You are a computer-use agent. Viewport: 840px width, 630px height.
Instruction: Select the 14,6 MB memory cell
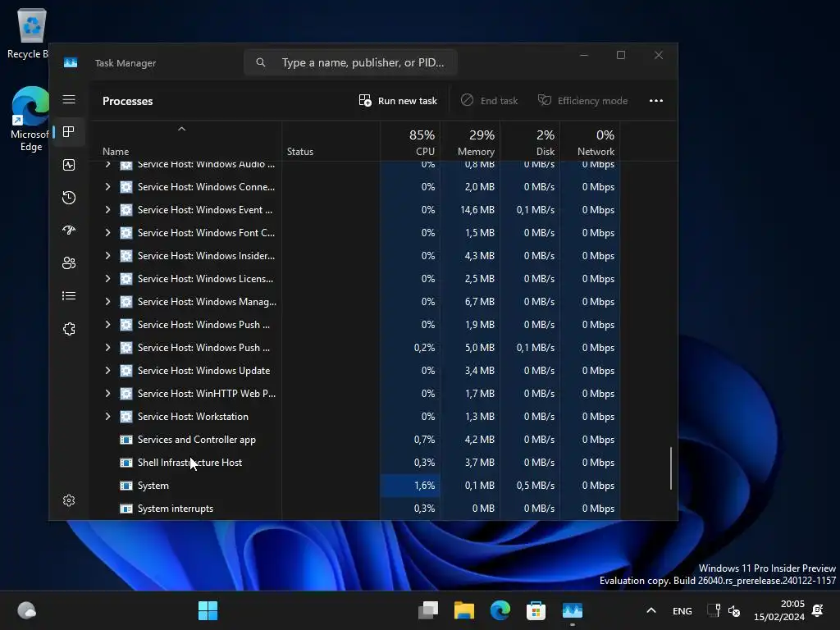click(x=470, y=210)
